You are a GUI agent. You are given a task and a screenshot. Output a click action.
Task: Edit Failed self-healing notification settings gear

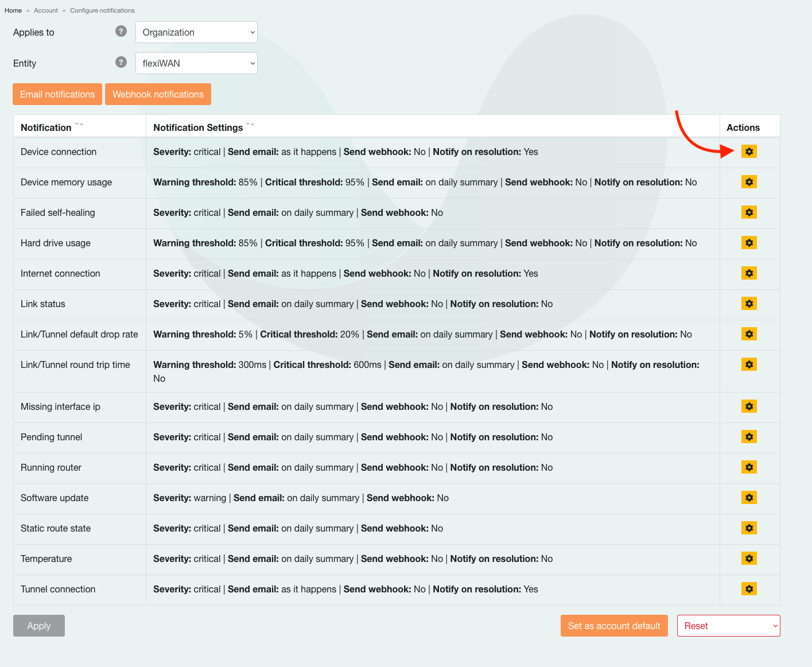(749, 212)
